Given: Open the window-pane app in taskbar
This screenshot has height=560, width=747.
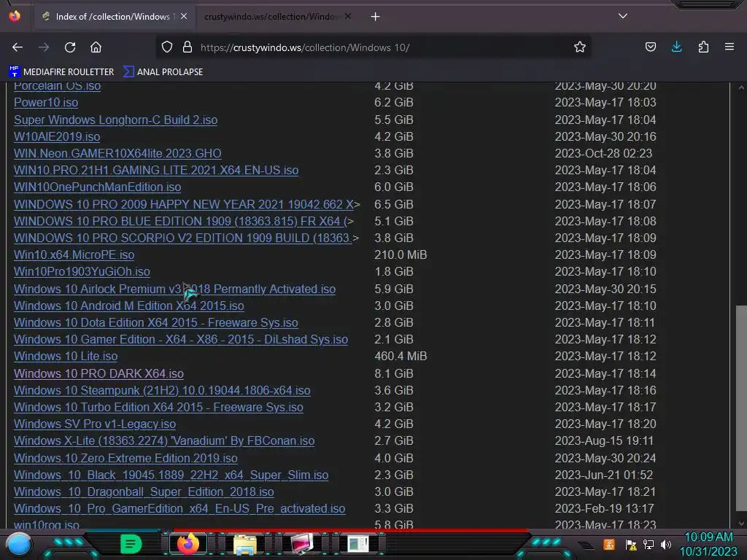Looking at the screenshot, I should tap(357, 544).
